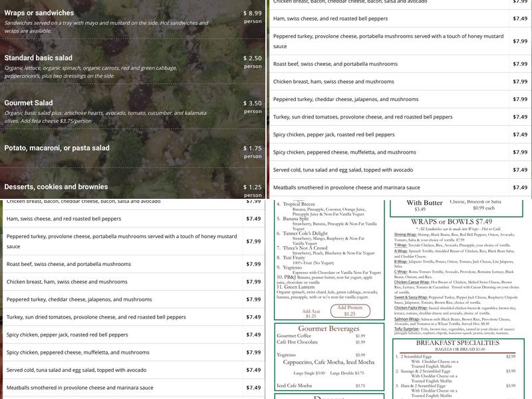Open the Sweet & Sassy Wrap link
This screenshot has height=399, width=532.
pyautogui.click(x=410, y=297)
